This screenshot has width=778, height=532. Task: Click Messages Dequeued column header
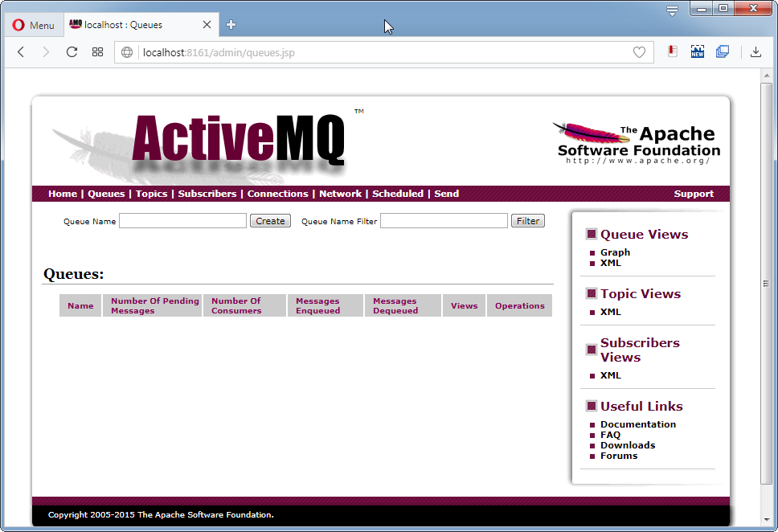(x=403, y=305)
